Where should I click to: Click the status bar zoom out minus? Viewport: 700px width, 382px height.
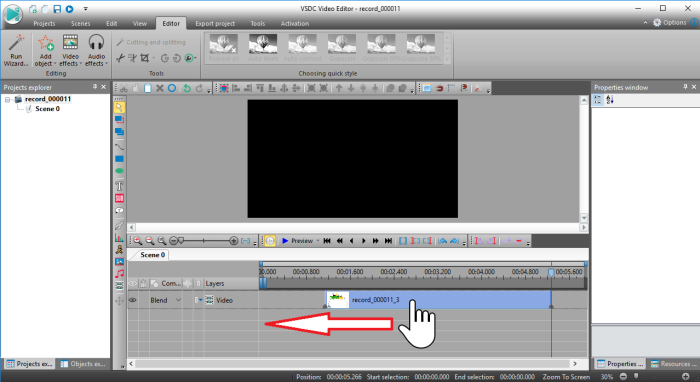[x=623, y=377]
